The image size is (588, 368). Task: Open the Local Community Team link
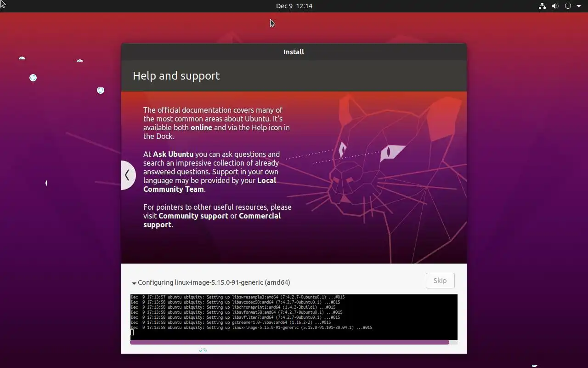[210, 185]
